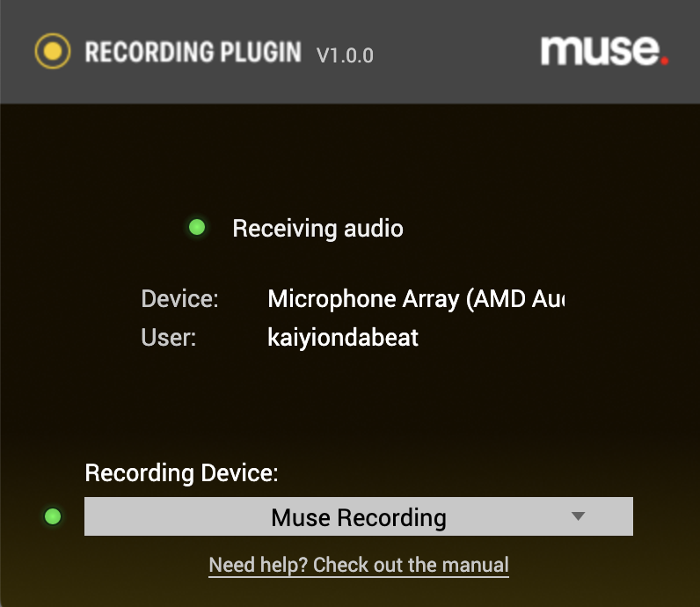Image resolution: width=700 pixels, height=607 pixels.
Task: Click the red dot after muse
Action: tap(665, 61)
